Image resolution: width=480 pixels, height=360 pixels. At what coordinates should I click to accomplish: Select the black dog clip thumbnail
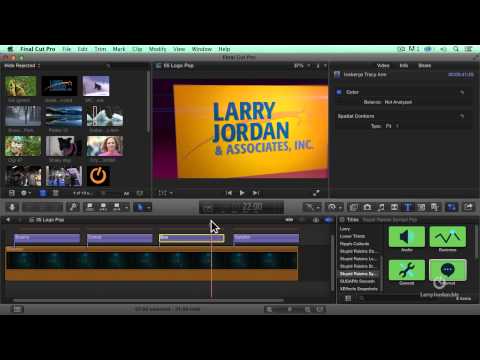click(x=64, y=146)
